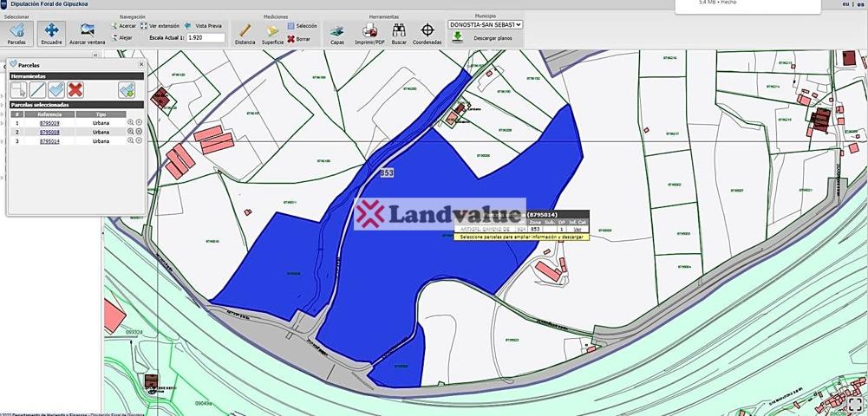Collapse the left side panel with double-chevron
868x416 pixels.
pos(95,55)
